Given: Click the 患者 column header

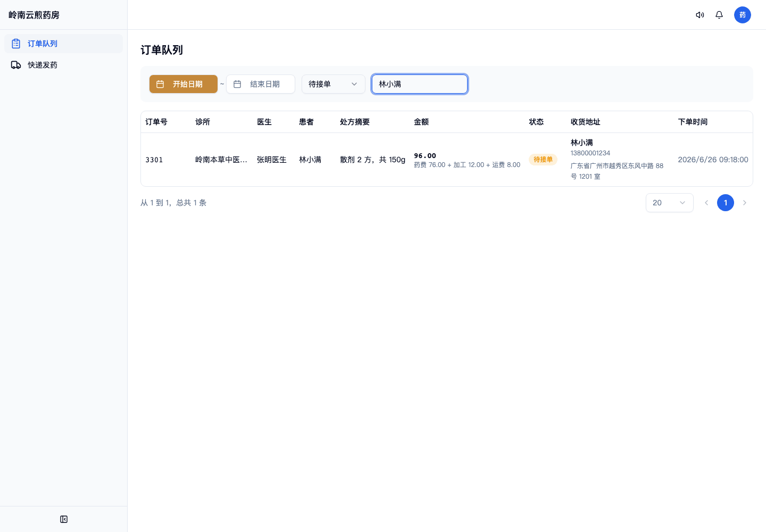Looking at the screenshot, I should pyautogui.click(x=306, y=122).
